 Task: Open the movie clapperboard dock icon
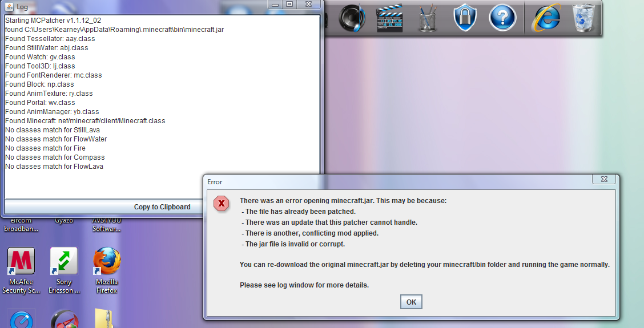tap(389, 18)
